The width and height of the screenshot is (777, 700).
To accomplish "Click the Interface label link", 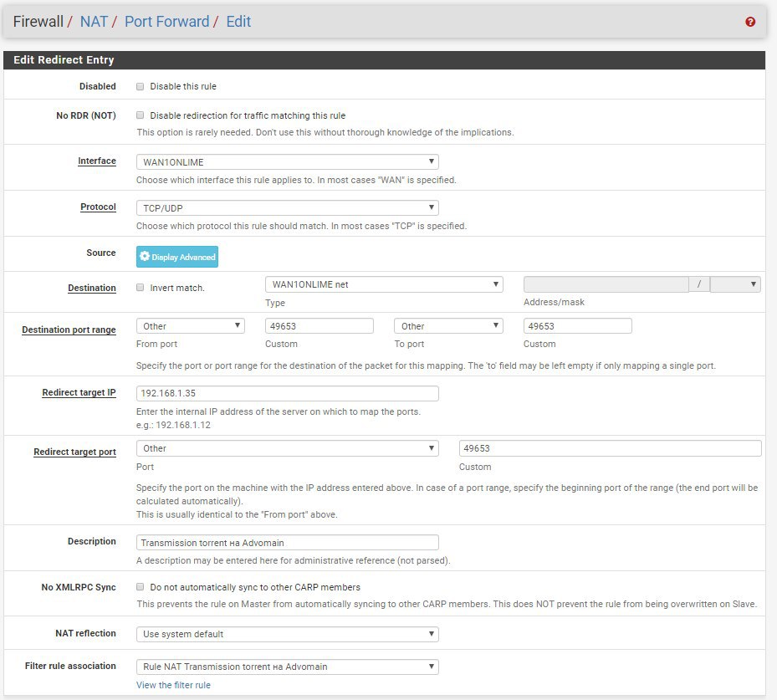I will (x=97, y=161).
